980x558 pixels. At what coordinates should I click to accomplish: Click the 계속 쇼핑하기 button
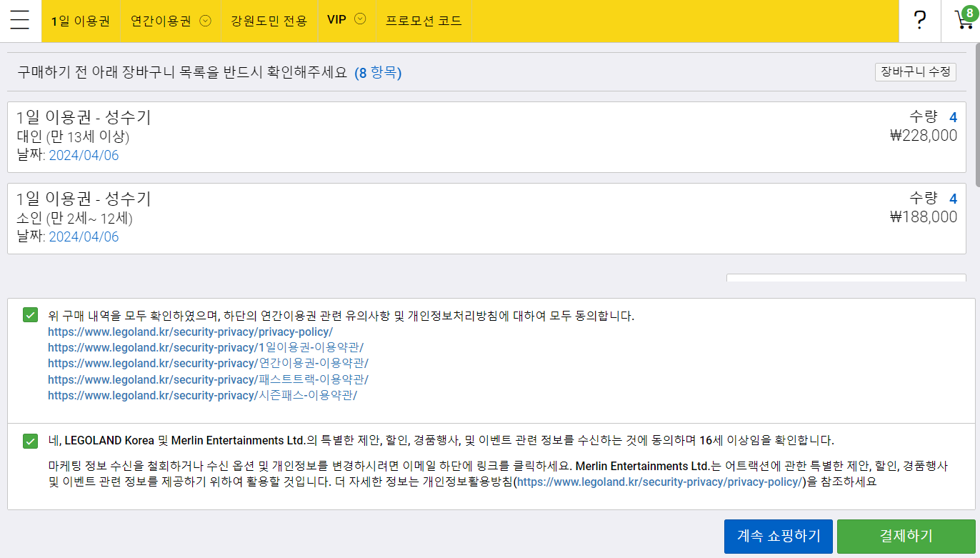tap(778, 536)
